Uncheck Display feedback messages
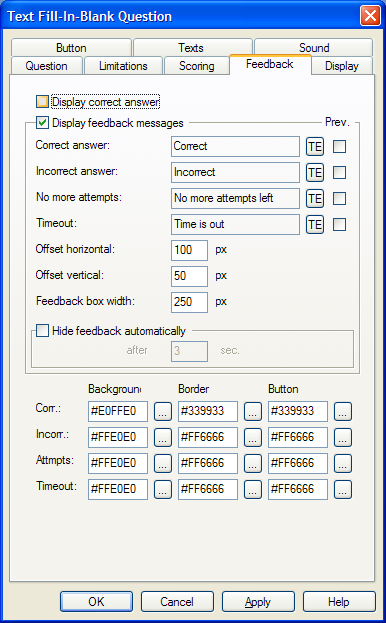This screenshot has height=623, width=386. [x=42, y=122]
